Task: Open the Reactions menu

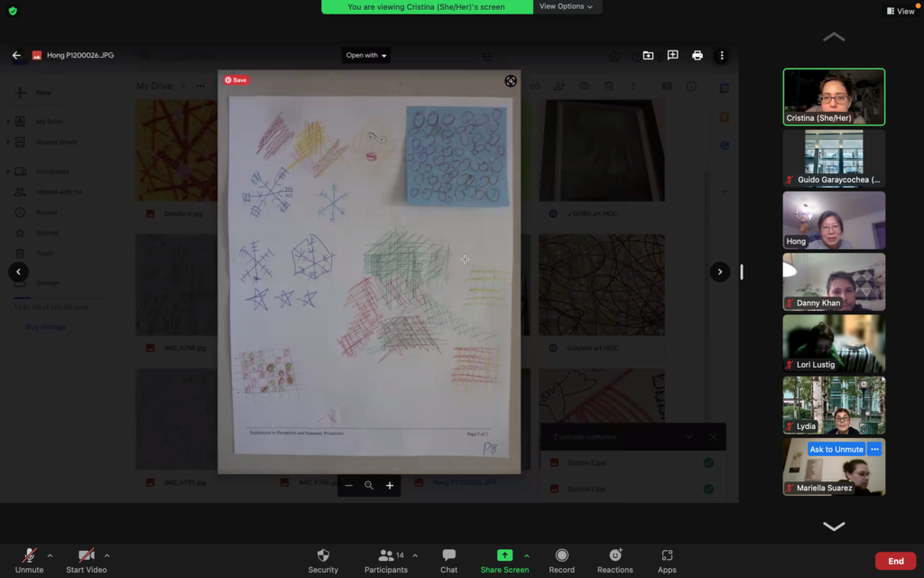Action: 614,555
